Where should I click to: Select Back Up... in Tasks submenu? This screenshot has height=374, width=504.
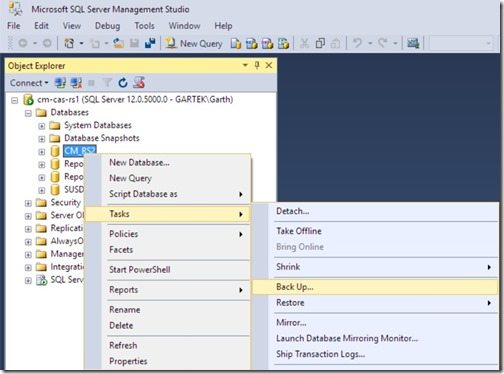click(x=375, y=287)
